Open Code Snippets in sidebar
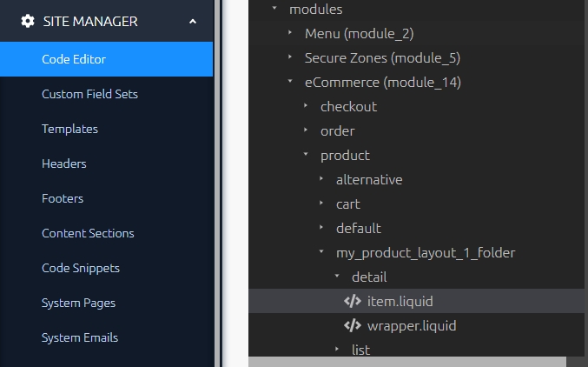This screenshot has width=588, height=367. click(81, 268)
